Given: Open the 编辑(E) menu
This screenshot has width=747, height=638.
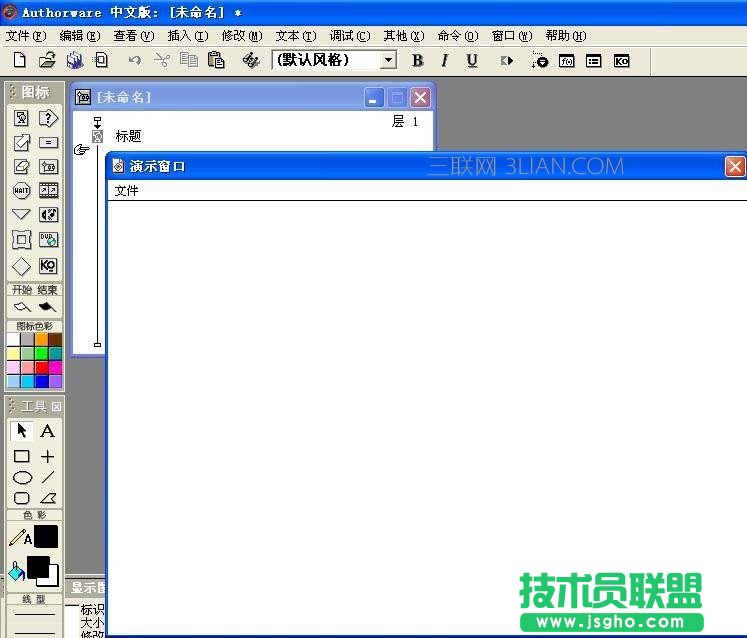Looking at the screenshot, I should (80, 36).
